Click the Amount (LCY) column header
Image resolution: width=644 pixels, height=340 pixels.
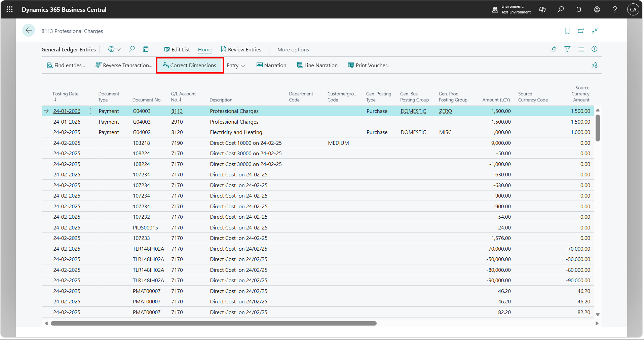496,100
